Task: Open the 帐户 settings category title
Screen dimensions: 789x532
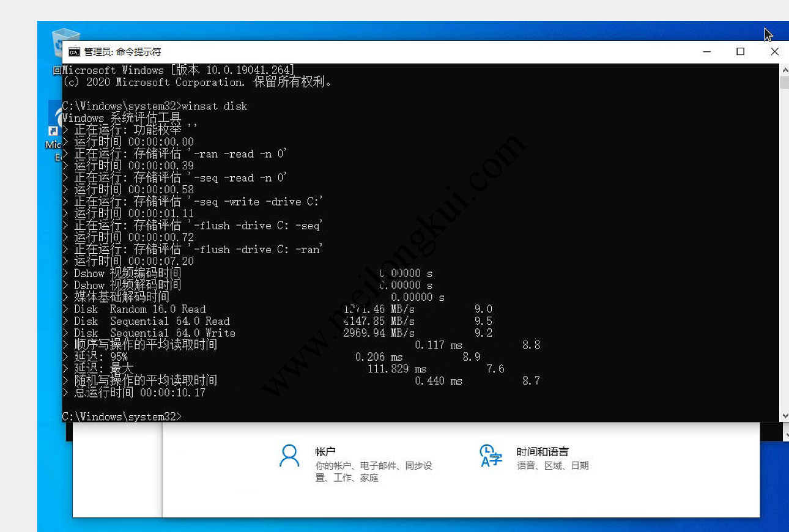Action: (x=325, y=452)
